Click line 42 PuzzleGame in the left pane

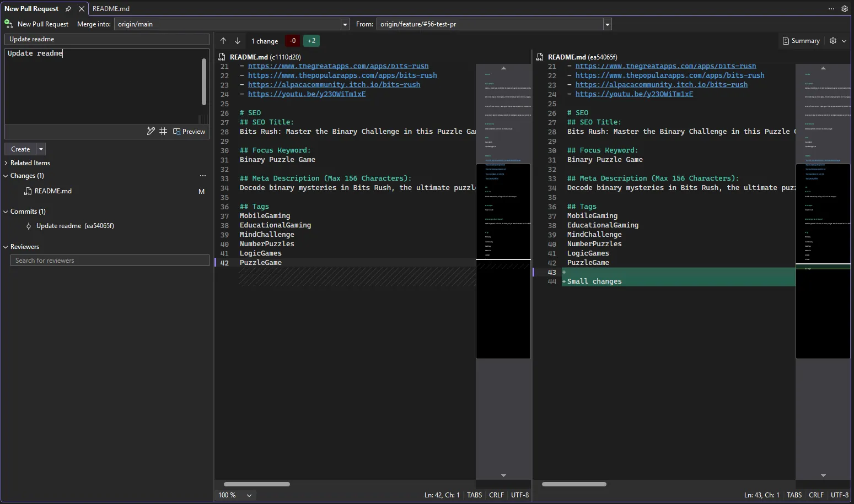(260, 263)
